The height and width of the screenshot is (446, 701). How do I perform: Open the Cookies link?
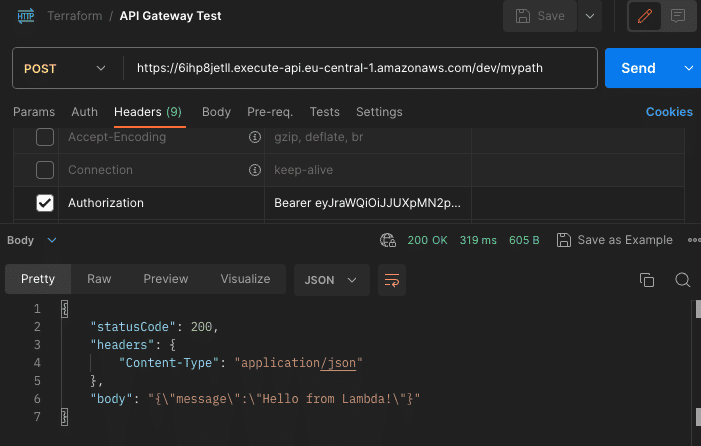(x=669, y=112)
